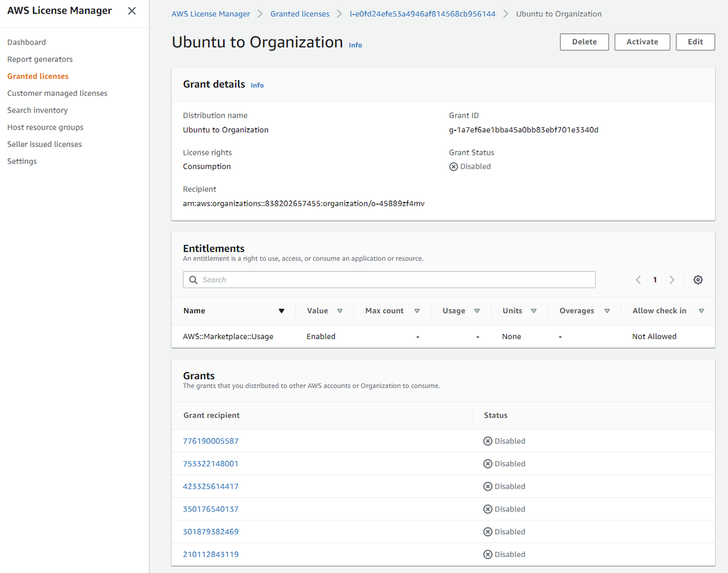Sort entitlements by Allow check in arrow
Screen dimensions: 728x573
pyautogui.click(x=701, y=311)
